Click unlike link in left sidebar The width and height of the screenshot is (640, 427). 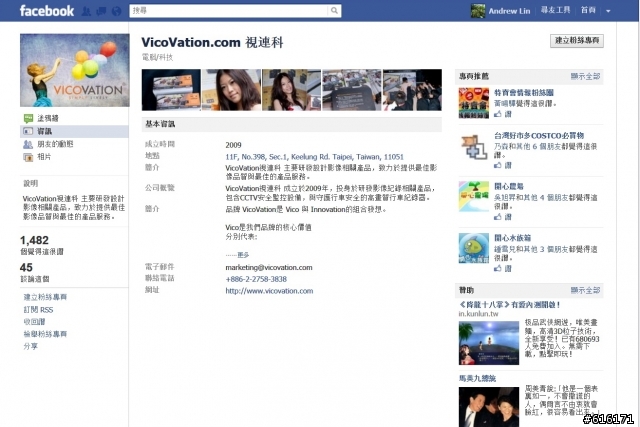click(x=34, y=322)
